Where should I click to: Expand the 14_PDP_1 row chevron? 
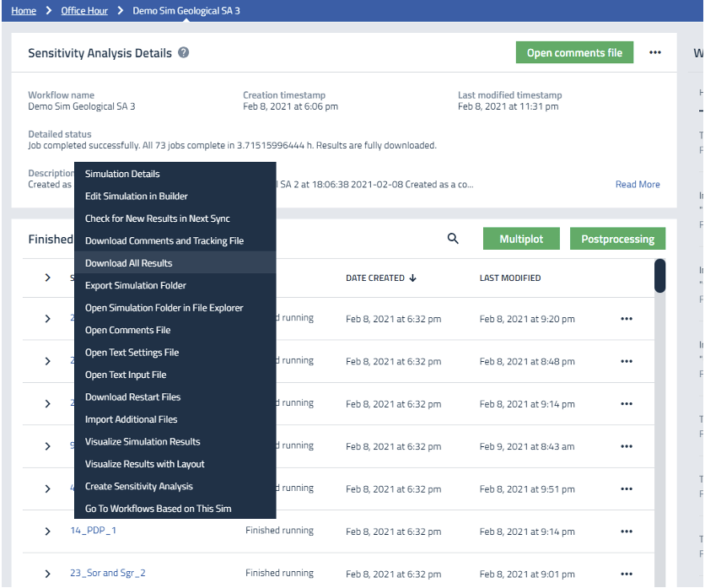tap(48, 531)
